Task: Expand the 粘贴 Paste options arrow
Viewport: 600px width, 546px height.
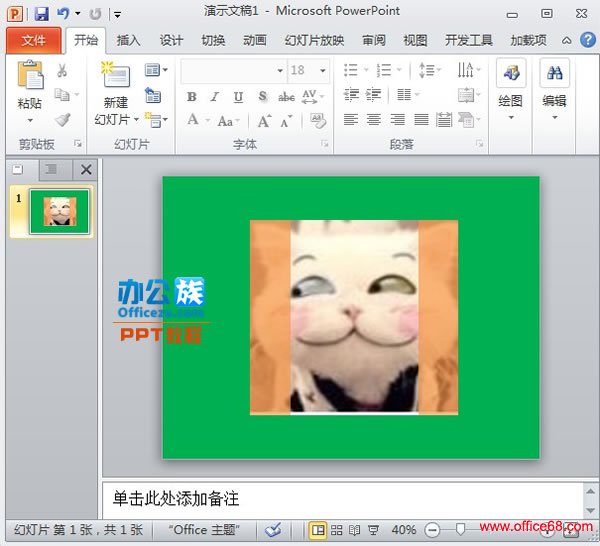Action: pyautogui.click(x=30, y=120)
